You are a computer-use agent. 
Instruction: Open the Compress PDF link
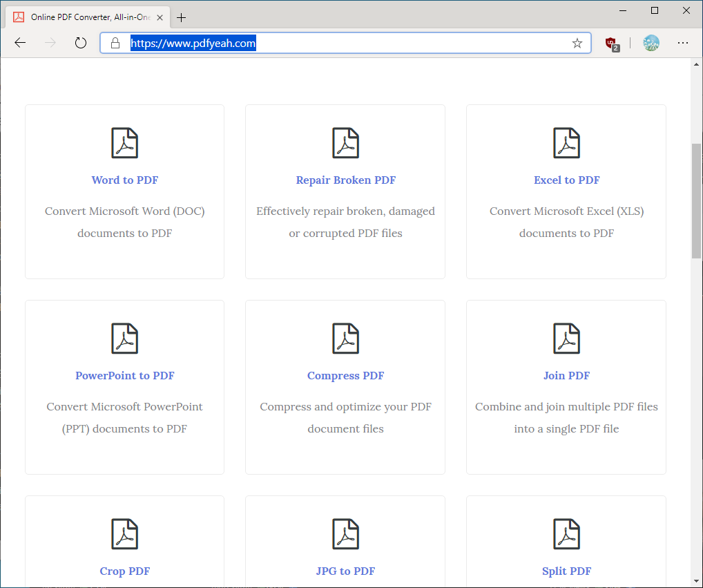346,376
